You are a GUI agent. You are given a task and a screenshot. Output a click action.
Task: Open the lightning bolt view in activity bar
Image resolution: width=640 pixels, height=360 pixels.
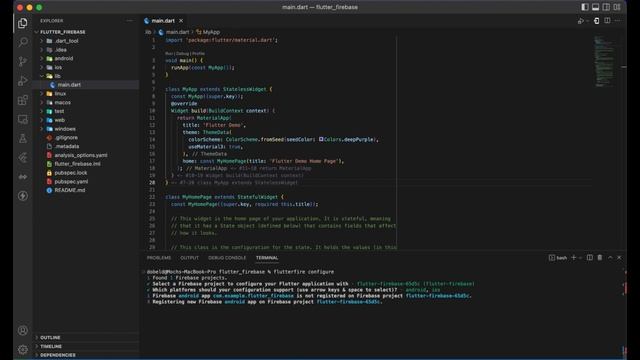tap(23, 196)
